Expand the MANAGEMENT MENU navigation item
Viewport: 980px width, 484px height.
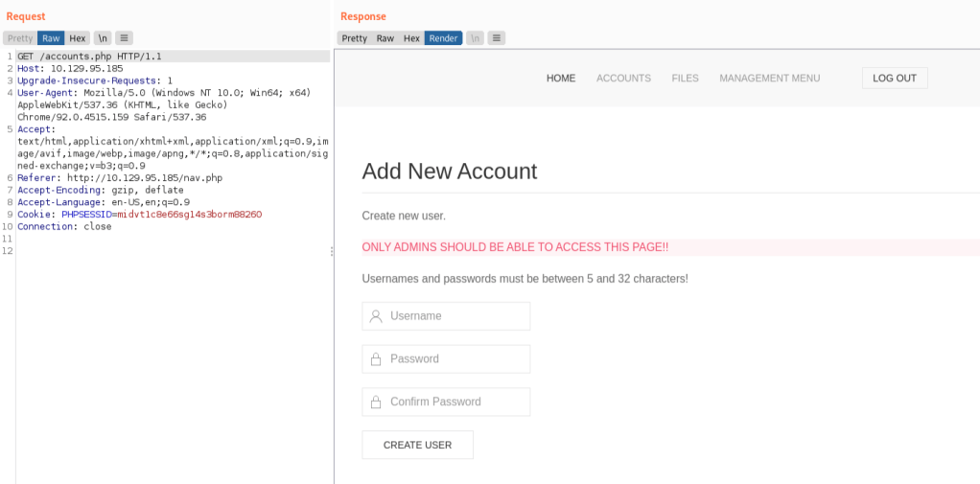coord(769,79)
